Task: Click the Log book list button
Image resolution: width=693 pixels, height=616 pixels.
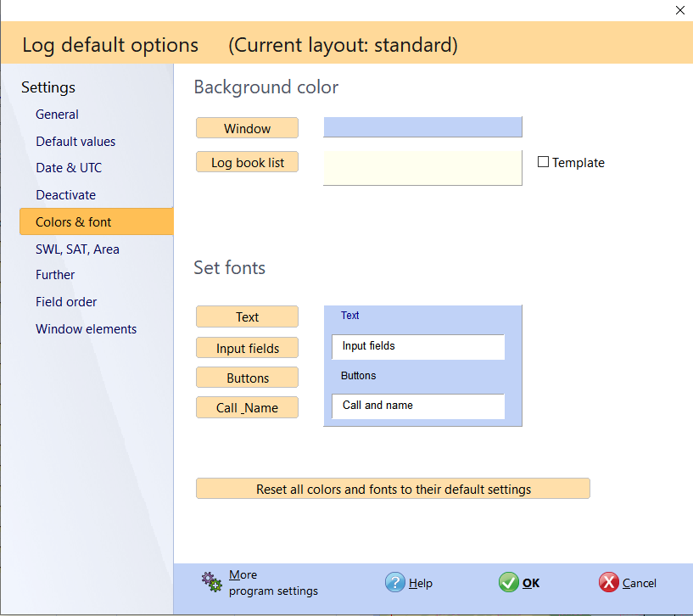Action: pyautogui.click(x=247, y=162)
